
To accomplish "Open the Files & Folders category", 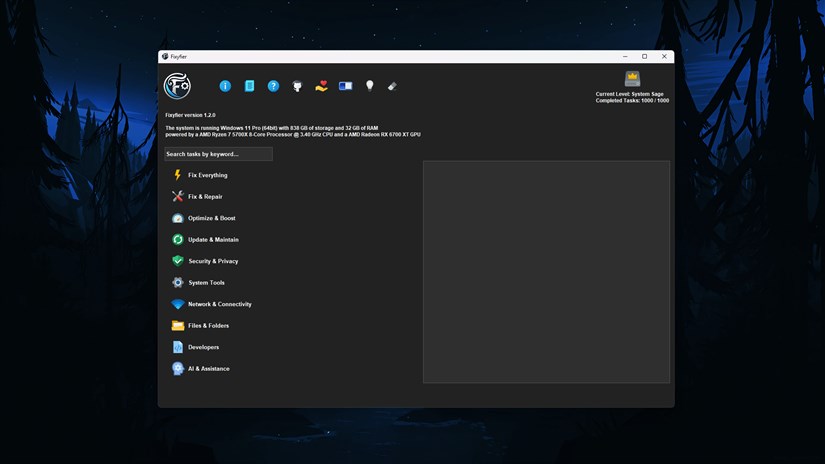I will click(x=208, y=326).
